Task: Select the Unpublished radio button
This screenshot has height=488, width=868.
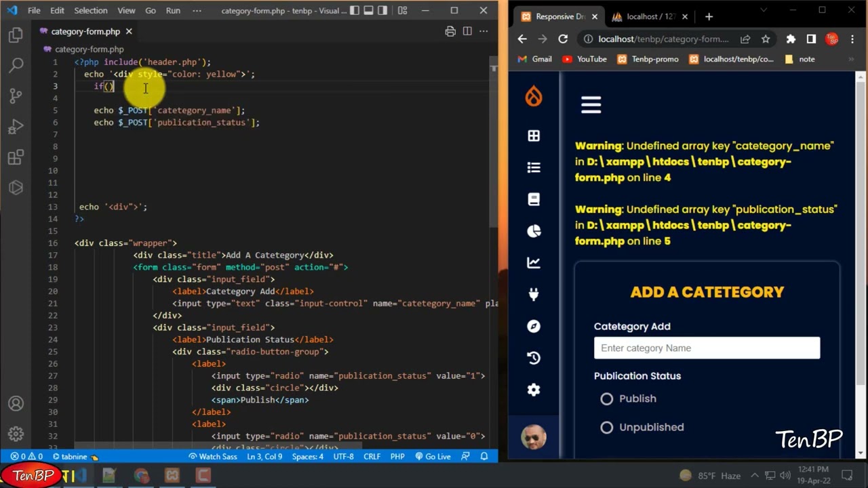Action: click(606, 427)
